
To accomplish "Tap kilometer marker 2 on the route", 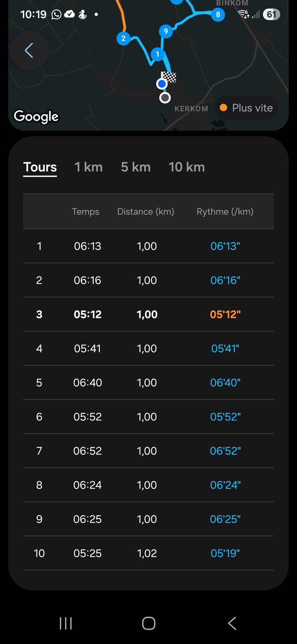I will coord(124,38).
